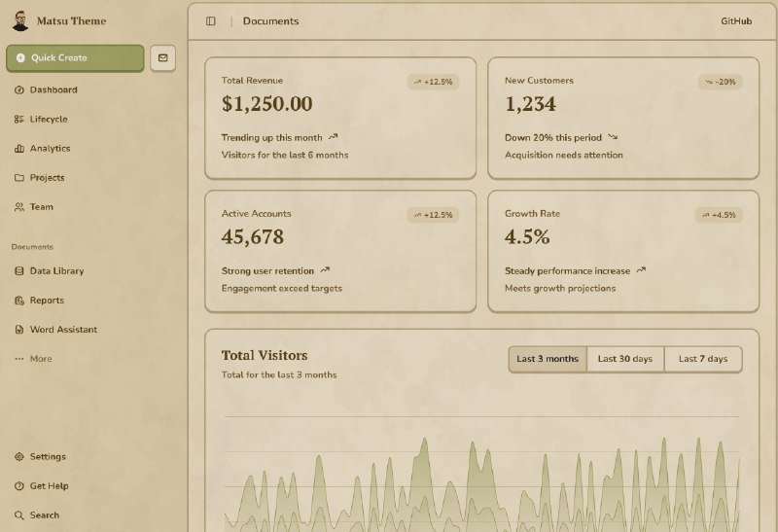Launch Word Assistant from the sidebar
The width and height of the screenshot is (778, 532).
(63, 330)
